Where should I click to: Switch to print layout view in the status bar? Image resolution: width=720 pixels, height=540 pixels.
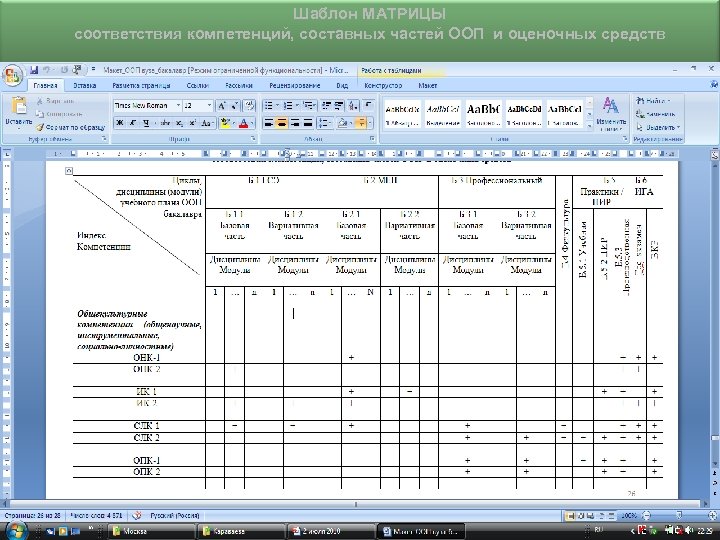pyautogui.click(x=570, y=516)
